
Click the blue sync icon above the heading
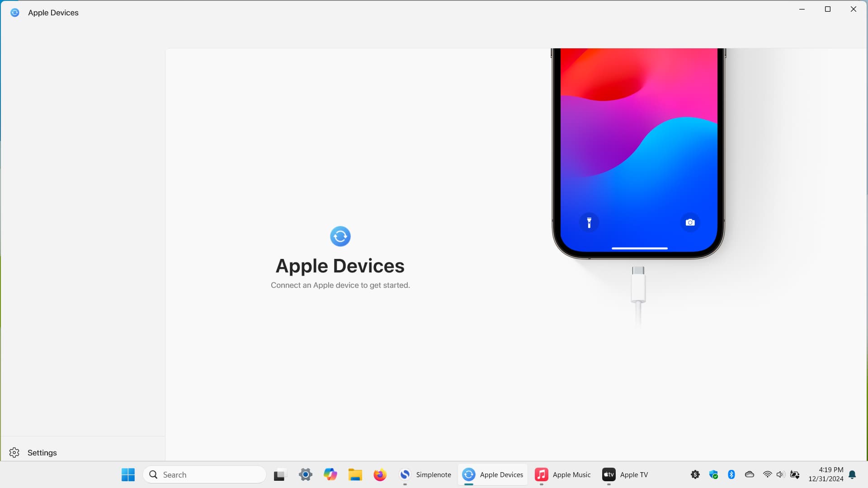pos(340,236)
